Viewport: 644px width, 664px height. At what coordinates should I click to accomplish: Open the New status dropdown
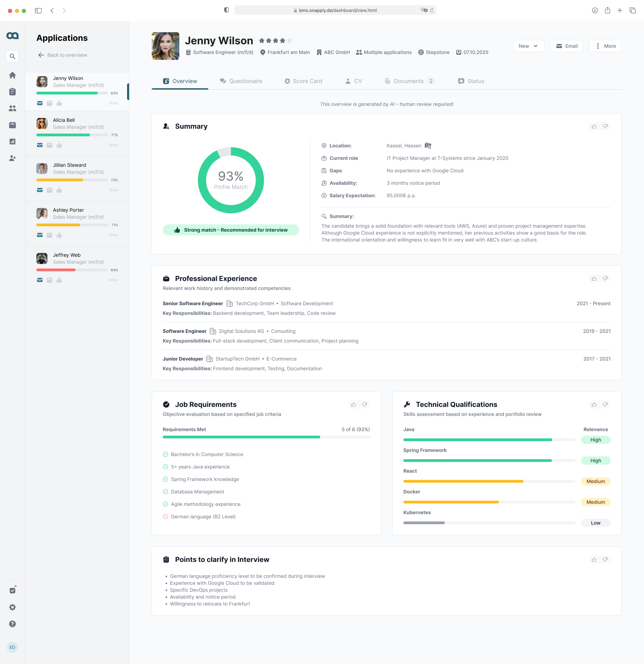[x=529, y=46]
